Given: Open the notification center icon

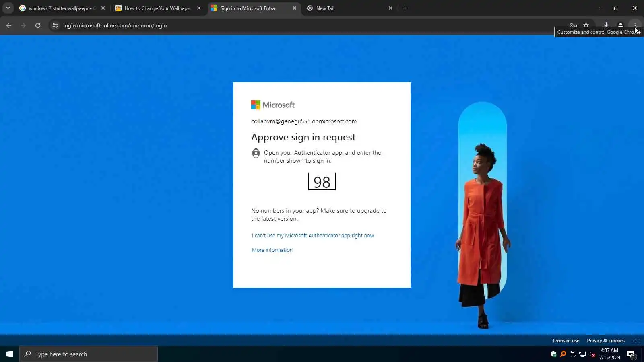Looking at the screenshot, I should [x=631, y=354].
